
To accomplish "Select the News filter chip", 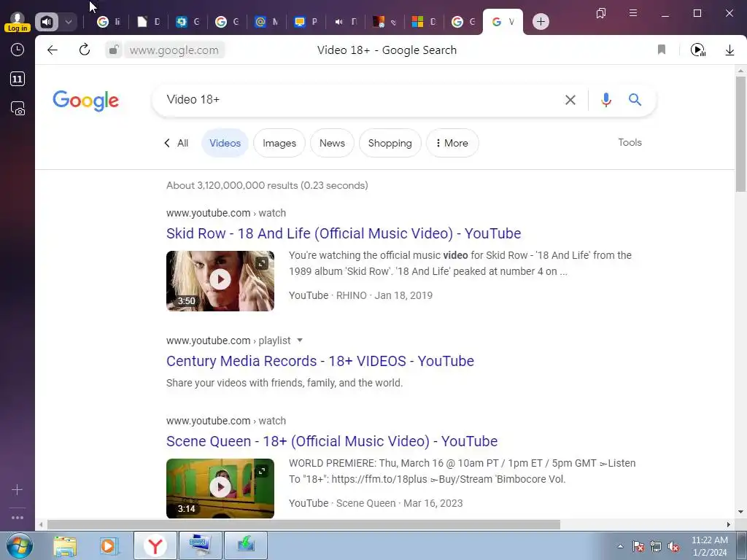I will click(x=332, y=143).
